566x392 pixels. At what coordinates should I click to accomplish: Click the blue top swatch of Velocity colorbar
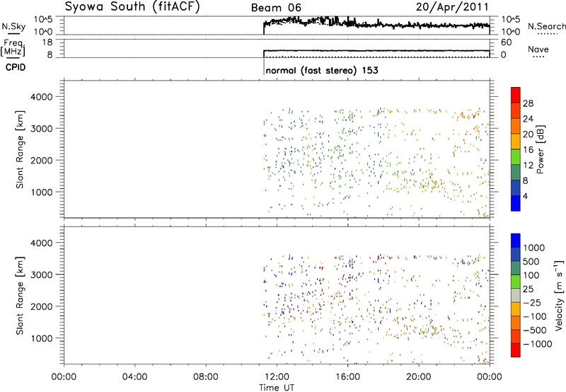516,241
